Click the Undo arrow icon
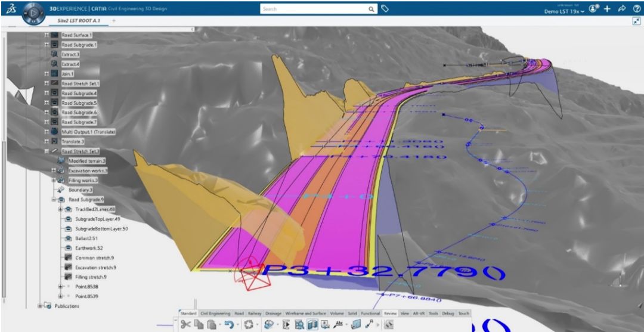 click(228, 325)
